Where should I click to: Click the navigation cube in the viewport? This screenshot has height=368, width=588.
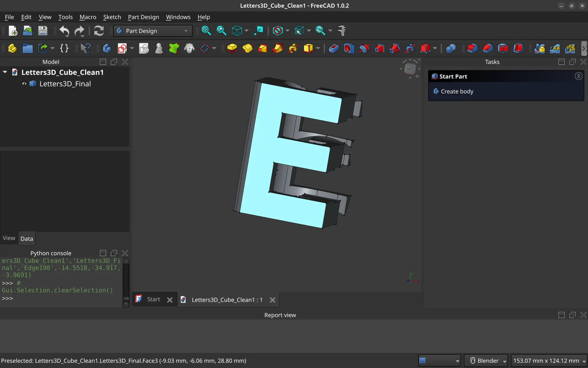click(x=410, y=69)
